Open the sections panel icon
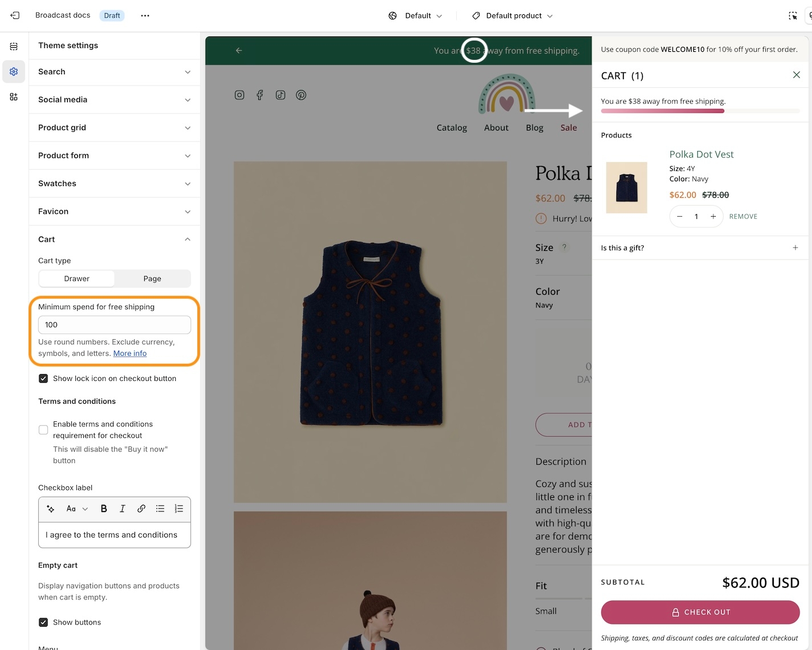Image resolution: width=812 pixels, height=650 pixels. pos(14,46)
